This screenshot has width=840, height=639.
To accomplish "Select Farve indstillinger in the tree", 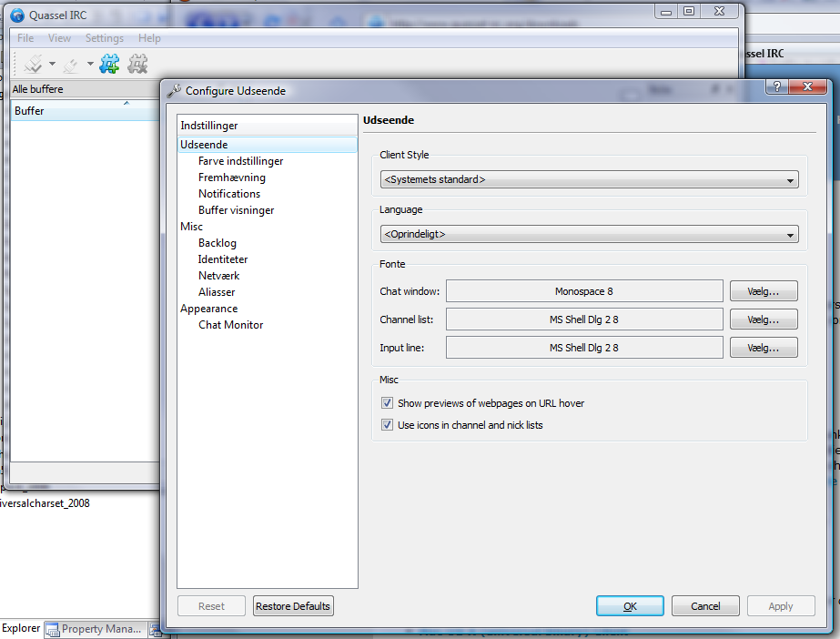I will (x=240, y=161).
